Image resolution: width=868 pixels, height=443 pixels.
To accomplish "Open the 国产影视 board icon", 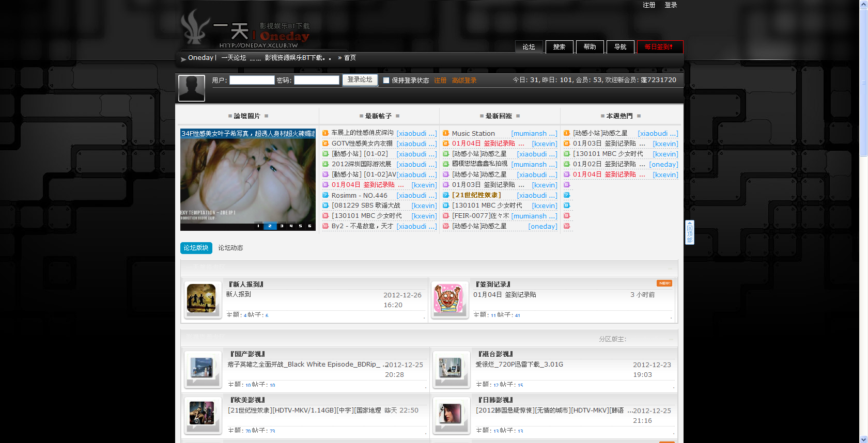I will tap(202, 368).
